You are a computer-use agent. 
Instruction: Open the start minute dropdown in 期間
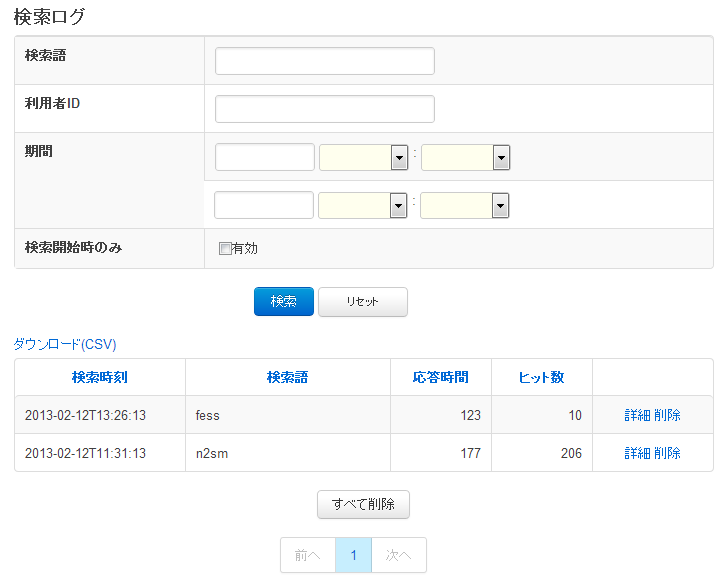pyautogui.click(x=466, y=158)
